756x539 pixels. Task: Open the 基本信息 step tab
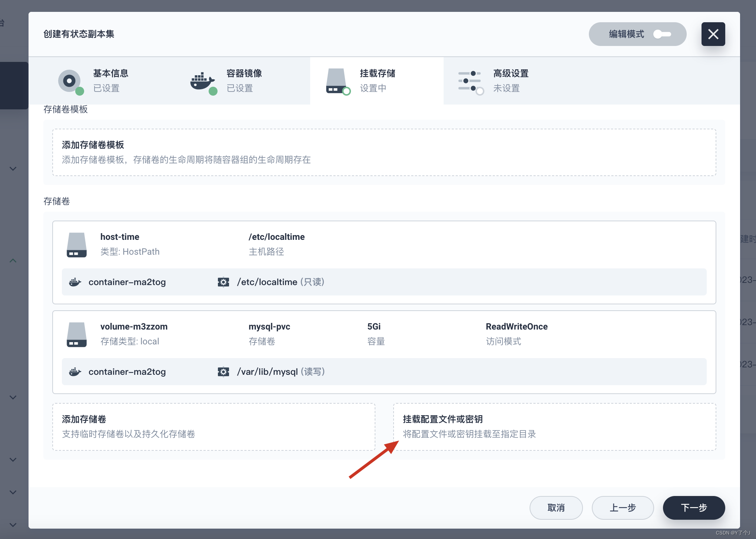[110, 80]
